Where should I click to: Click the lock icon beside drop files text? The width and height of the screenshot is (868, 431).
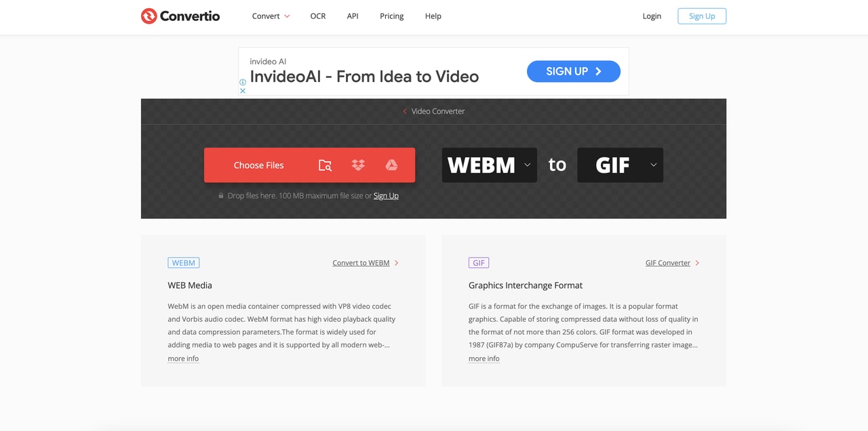(x=221, y=196)
